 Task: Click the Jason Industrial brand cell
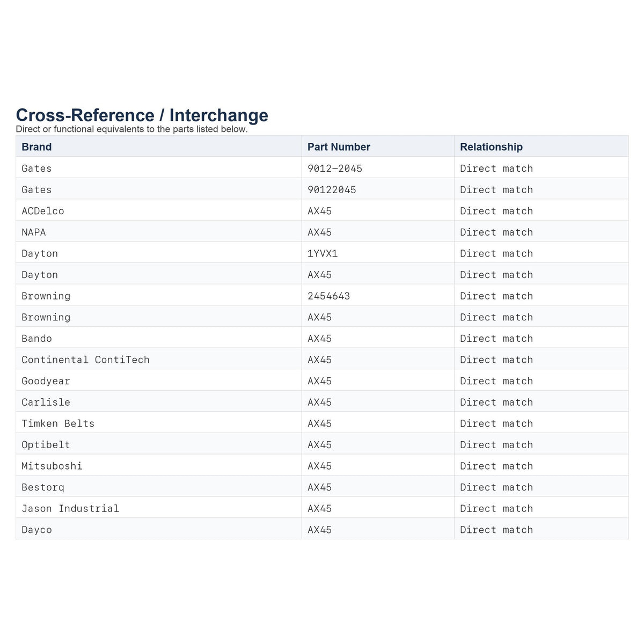[x=159, y=508]
